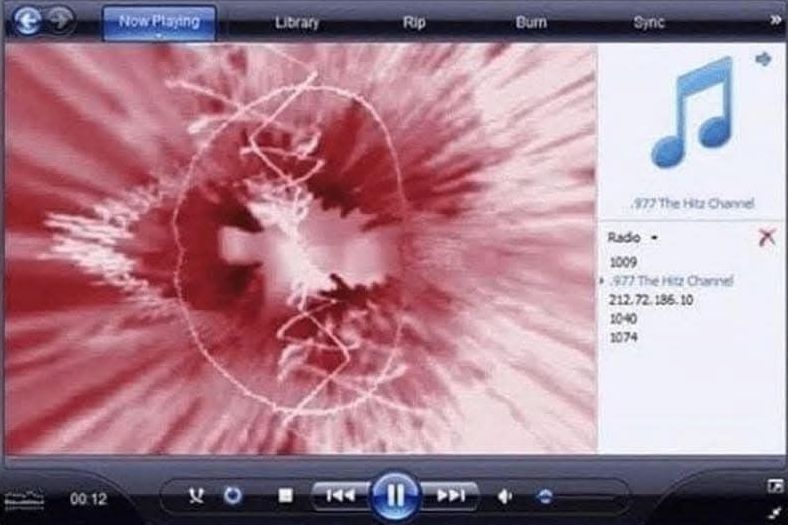Stop playback with the square button
This screenshot has width=788, height=525.
(285, 496)
